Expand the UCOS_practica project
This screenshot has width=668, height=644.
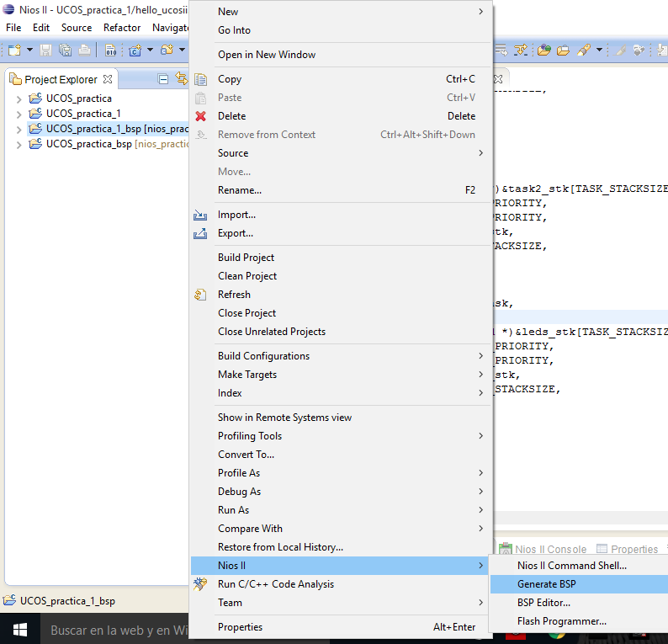[x=19, y=99]
